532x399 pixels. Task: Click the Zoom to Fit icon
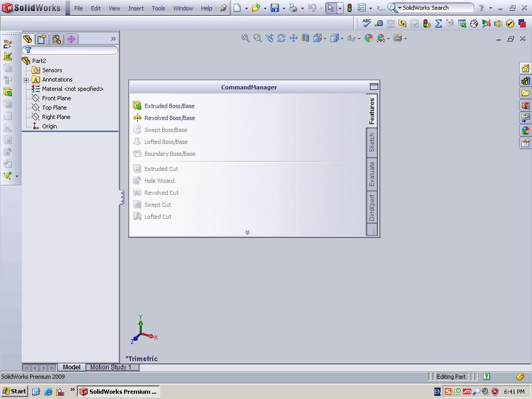pos(245,38)
